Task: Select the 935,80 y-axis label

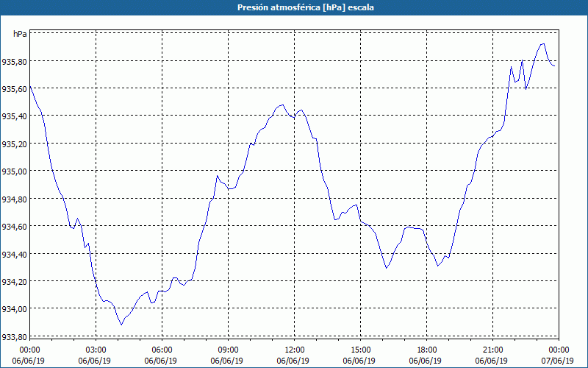Action: (15, 61)
